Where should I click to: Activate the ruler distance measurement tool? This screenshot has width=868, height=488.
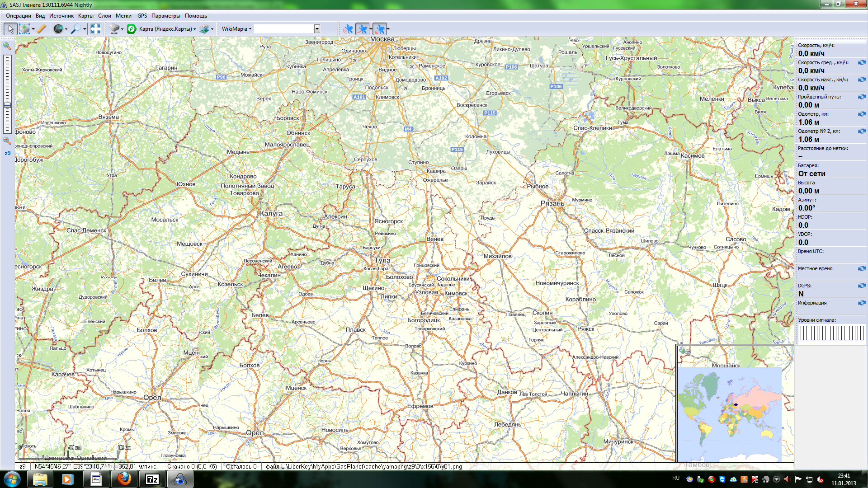41,29
